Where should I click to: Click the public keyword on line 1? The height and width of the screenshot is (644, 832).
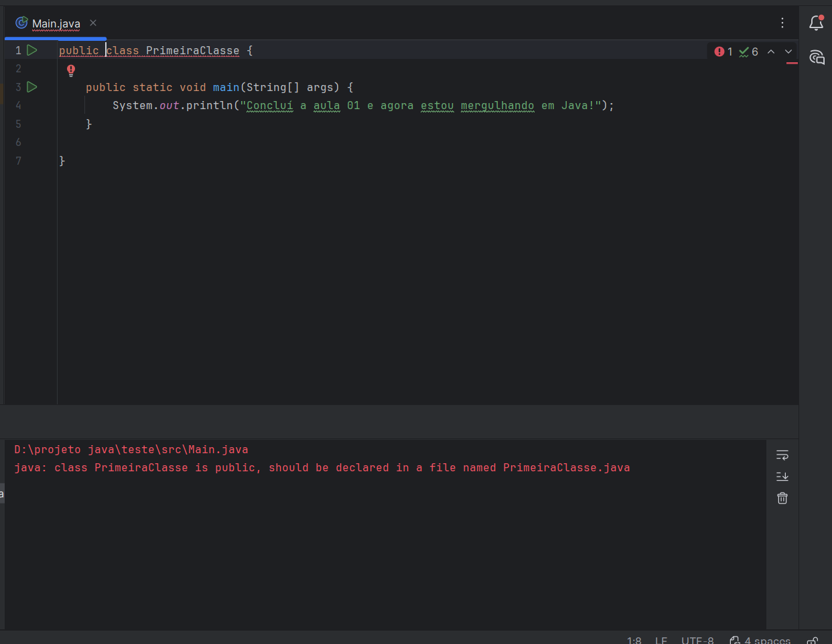tap(78, 51)
